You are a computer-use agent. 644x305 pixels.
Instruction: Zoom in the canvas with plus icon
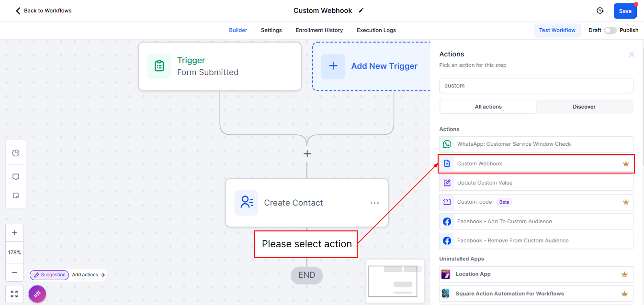(x=14, y=233)
